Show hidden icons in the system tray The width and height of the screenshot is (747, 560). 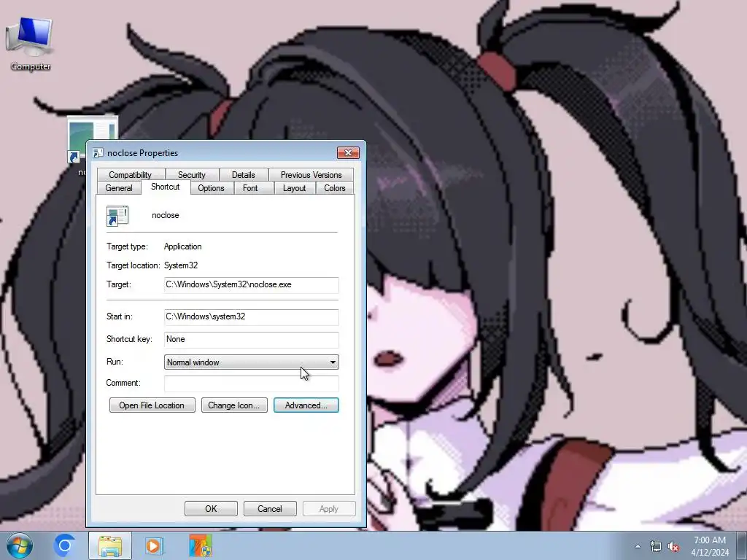click(638, 546)
